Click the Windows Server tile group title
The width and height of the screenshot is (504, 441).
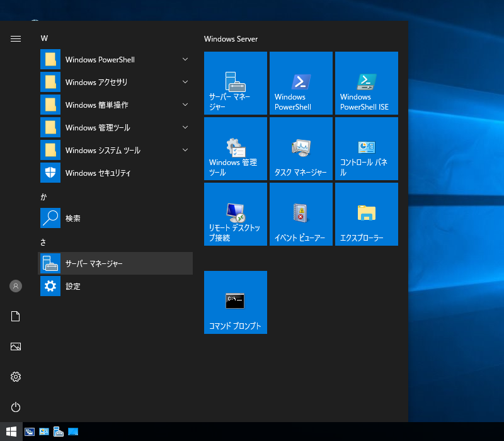pyautogui.click(x=231, y=39)
